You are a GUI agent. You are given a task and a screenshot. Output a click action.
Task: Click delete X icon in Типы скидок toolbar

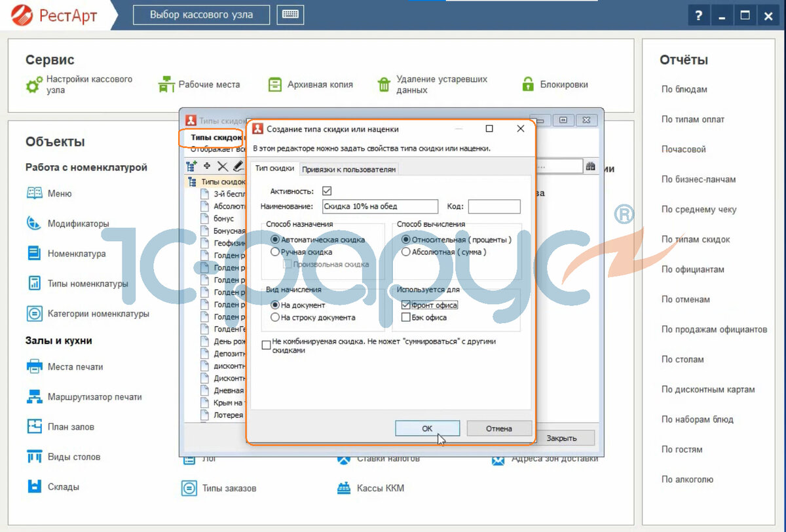pyautogui.click(x=223, y=166)
